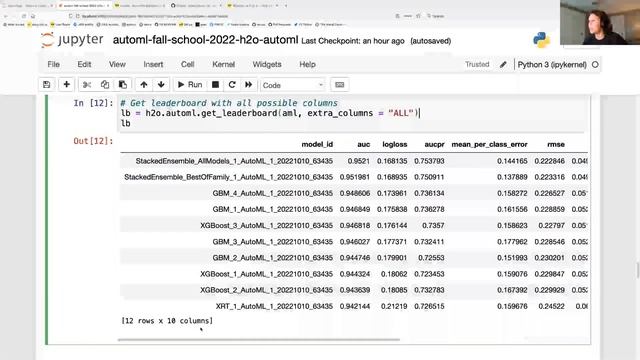Select the GBM_4_AutoML_1 model id
The image size is (640, 360).
[x=273, y=193]
